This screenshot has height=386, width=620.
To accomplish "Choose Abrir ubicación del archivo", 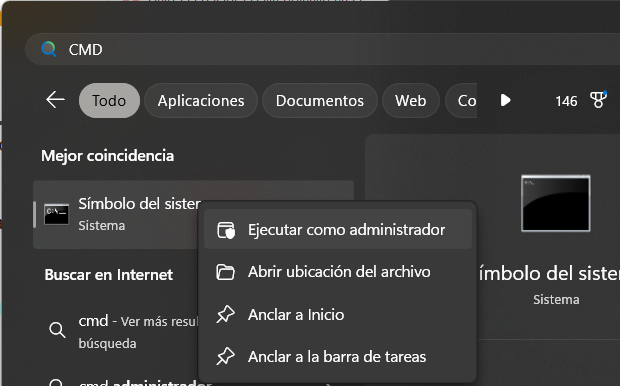I will point(338,272).
